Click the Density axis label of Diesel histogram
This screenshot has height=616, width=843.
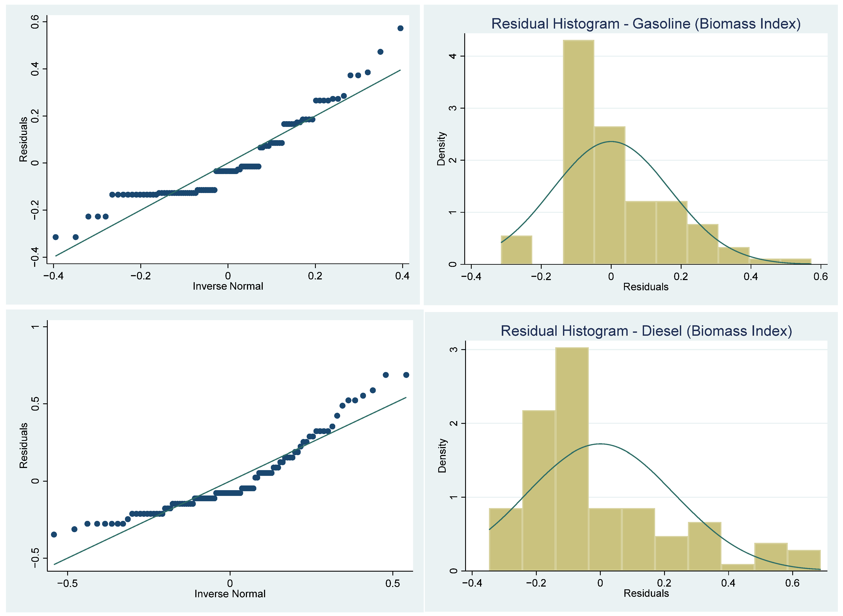tap(442, 456)
